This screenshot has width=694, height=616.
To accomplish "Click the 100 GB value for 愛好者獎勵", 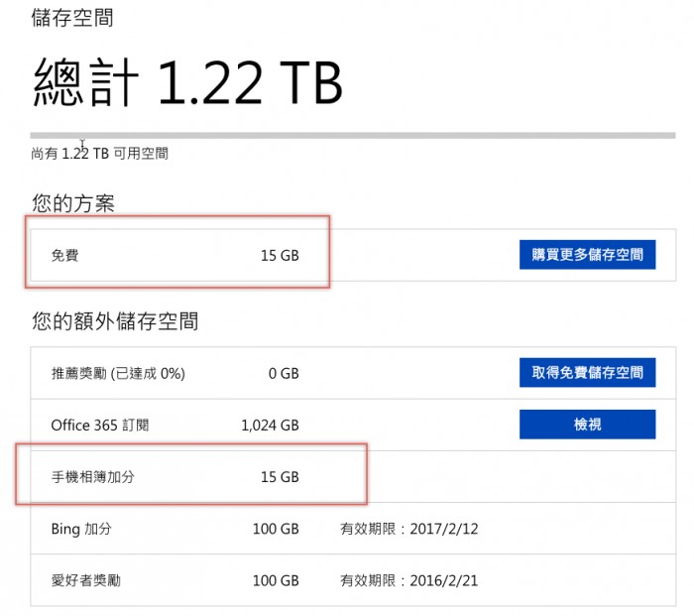I will tap(276, 580).
